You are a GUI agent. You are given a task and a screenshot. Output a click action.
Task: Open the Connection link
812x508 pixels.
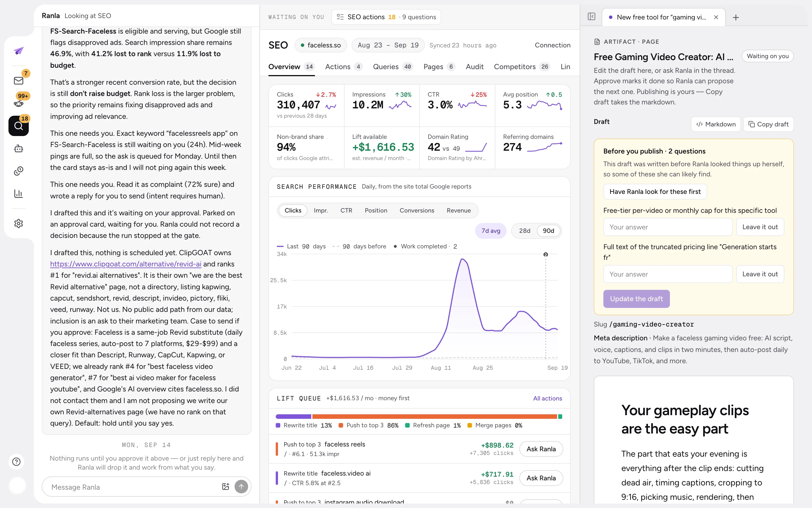552,45
